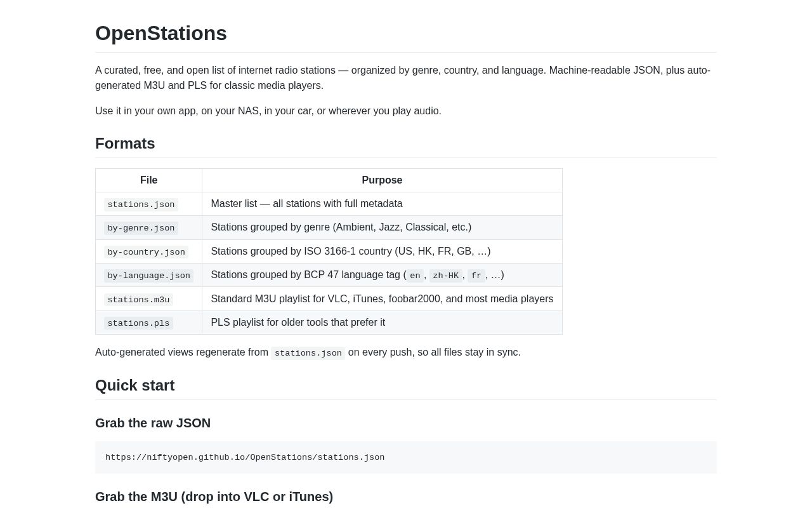The height and width of the screenshot is (508, 812).
Task: Click the Stations grouped by genre description
Action: click(382, 228)
